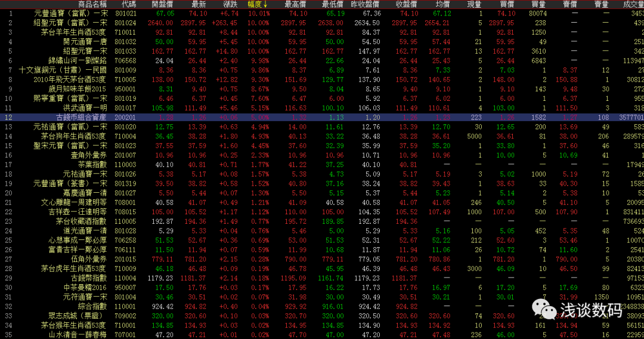Select row 紹聖元寶（當貳）一宋

coord(322,23)
